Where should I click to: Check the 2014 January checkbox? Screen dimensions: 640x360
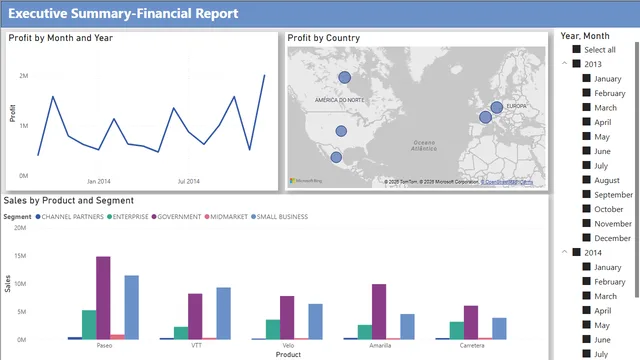click(x=587, y=267)
